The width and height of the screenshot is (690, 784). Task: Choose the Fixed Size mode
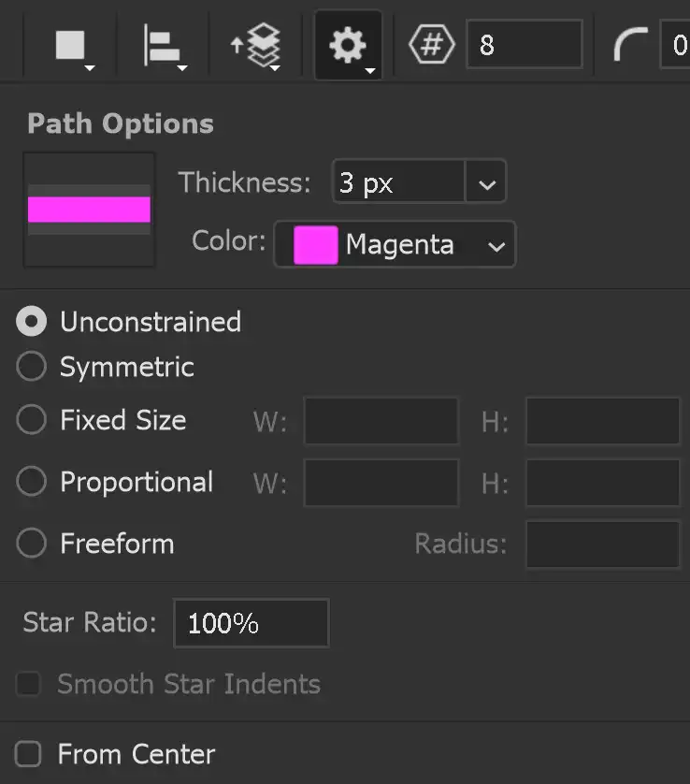pos(31,420)
